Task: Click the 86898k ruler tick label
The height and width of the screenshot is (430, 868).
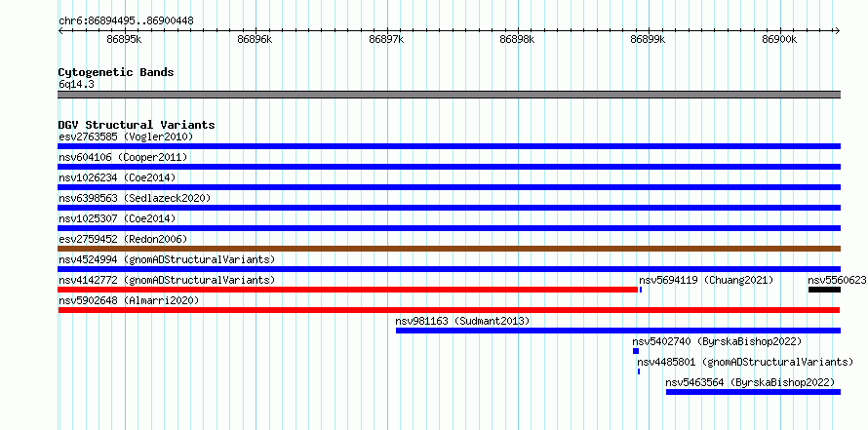Action: tap(518, 40)
